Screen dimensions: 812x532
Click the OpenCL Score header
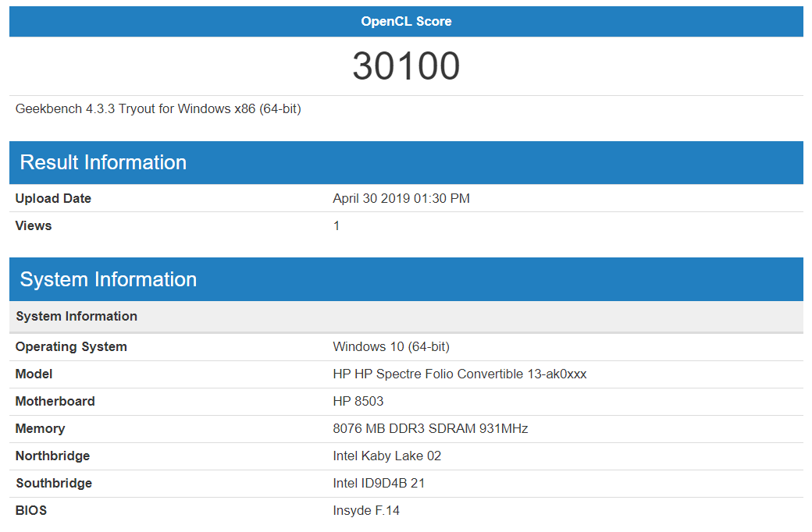[x=406, y=21]
